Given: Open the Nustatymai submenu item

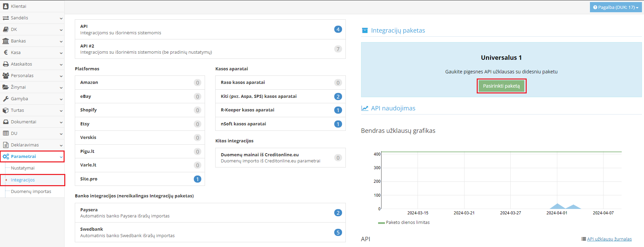Looking at the screenshot, I should pos(23,168).
